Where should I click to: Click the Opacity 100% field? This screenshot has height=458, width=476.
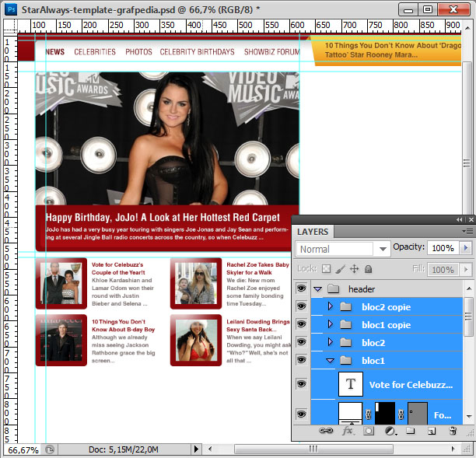click(443, 248)
